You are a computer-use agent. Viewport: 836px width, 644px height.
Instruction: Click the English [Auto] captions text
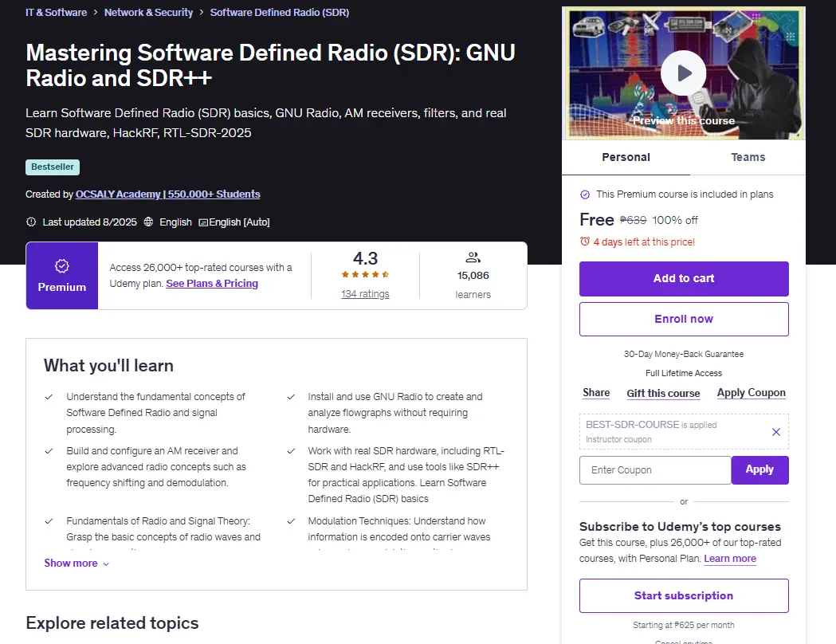239,222
